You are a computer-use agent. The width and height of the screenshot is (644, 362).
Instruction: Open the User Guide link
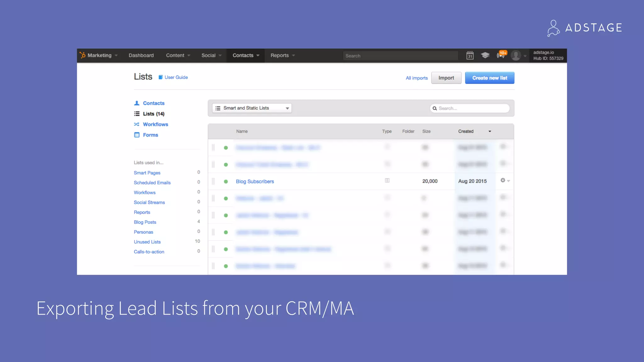[176, 77]
